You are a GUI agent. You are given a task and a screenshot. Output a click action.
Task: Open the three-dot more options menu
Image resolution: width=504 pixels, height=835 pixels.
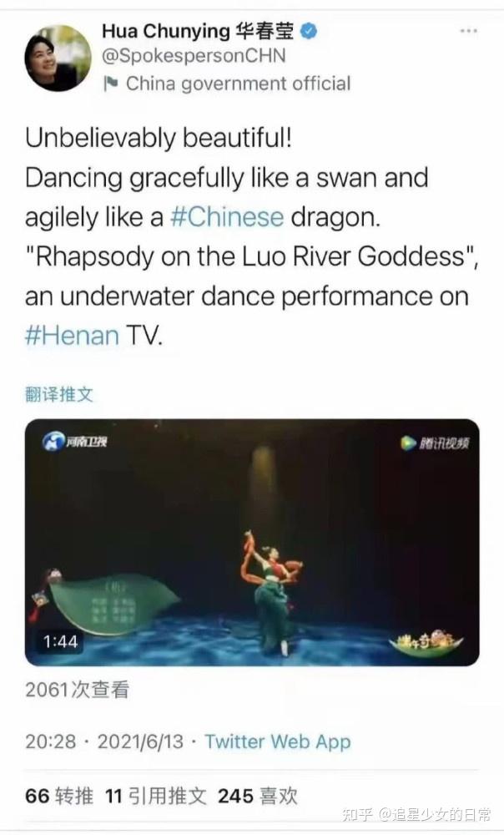coord(468,31)
